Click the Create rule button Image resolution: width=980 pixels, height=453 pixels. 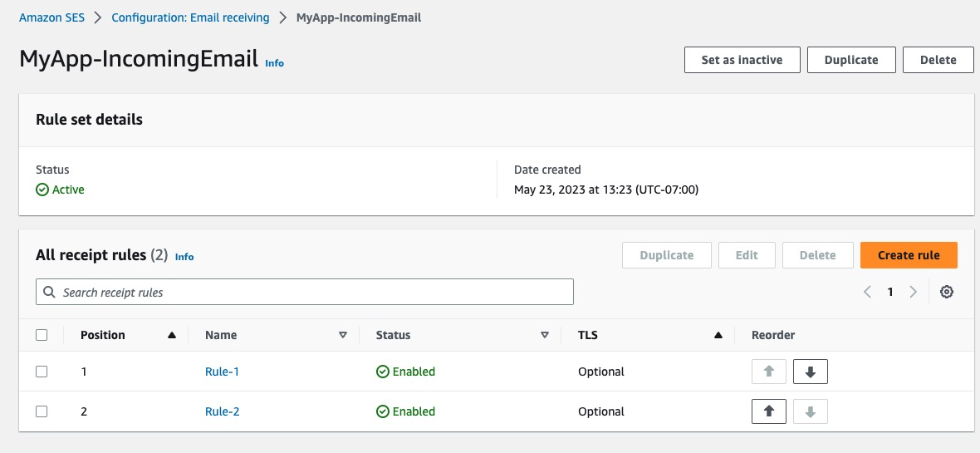(x=909, y=255)
